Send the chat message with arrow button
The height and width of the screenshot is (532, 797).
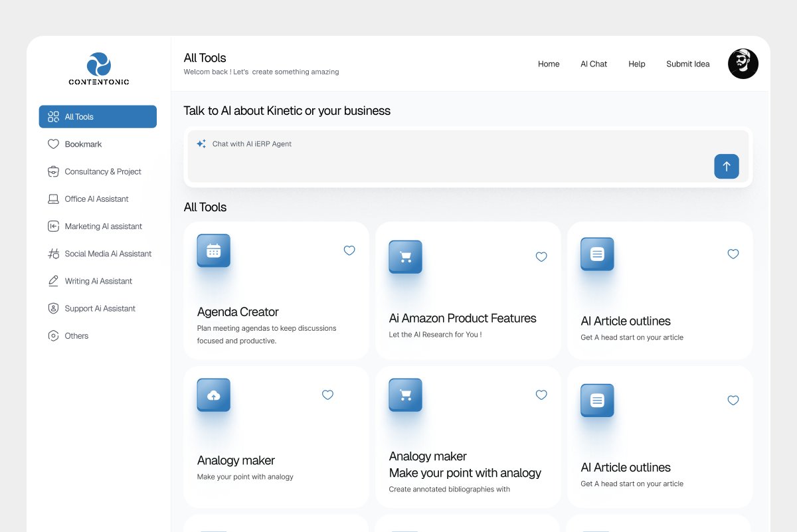coord(727,166)
